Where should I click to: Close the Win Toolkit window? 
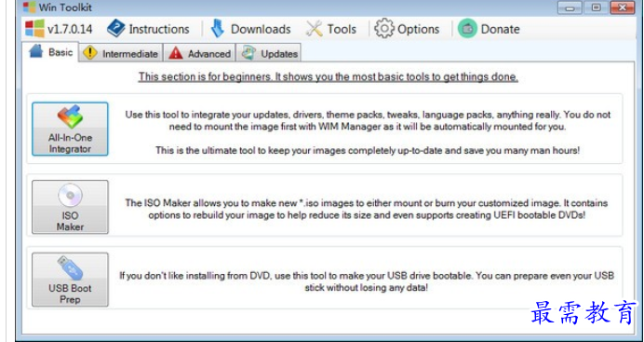coord(623,7)
